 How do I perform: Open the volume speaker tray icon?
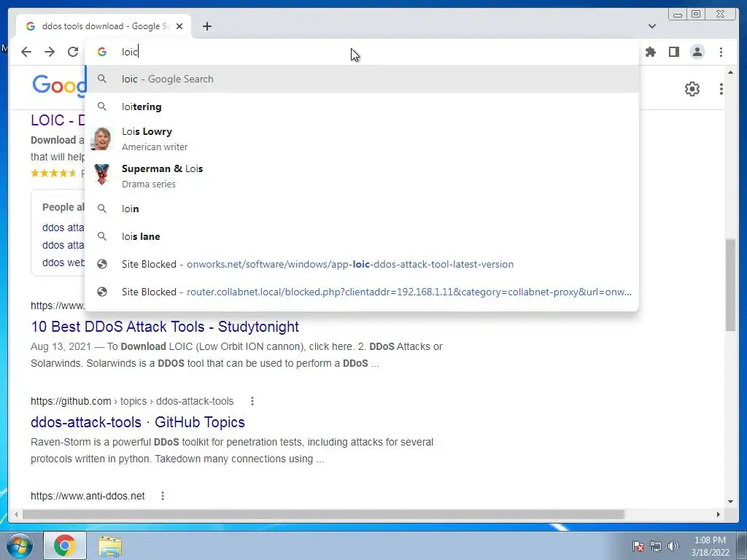point(673,546)
